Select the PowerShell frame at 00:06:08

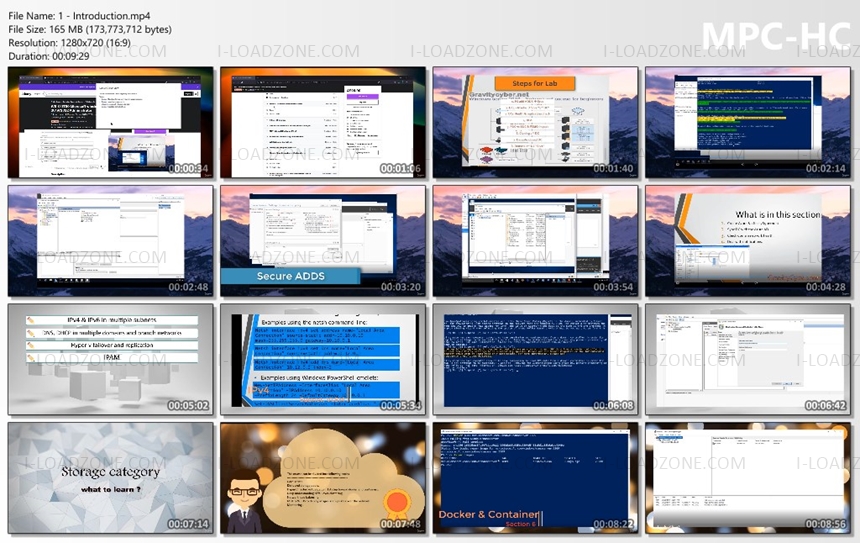point(535,358)
